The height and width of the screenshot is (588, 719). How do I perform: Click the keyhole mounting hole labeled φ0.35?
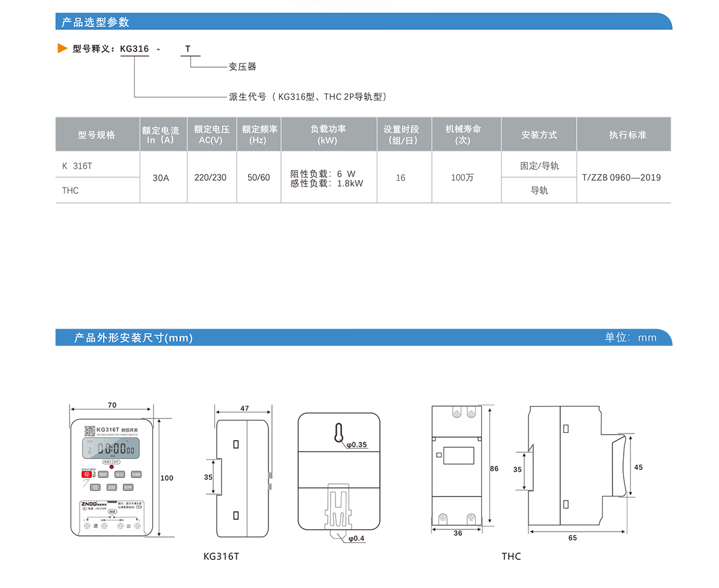pos(339,434)
